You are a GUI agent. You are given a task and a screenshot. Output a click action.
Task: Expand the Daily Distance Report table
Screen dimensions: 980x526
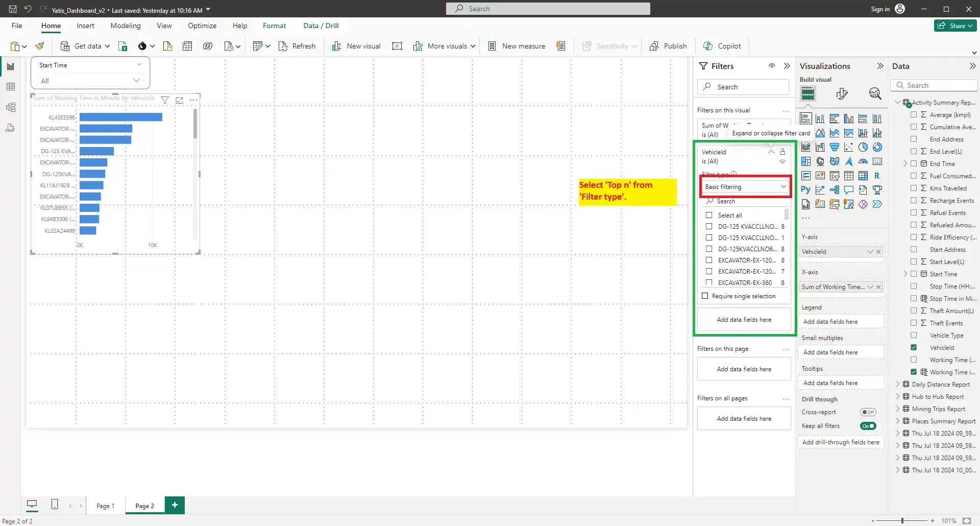click(x=898, y=384)
